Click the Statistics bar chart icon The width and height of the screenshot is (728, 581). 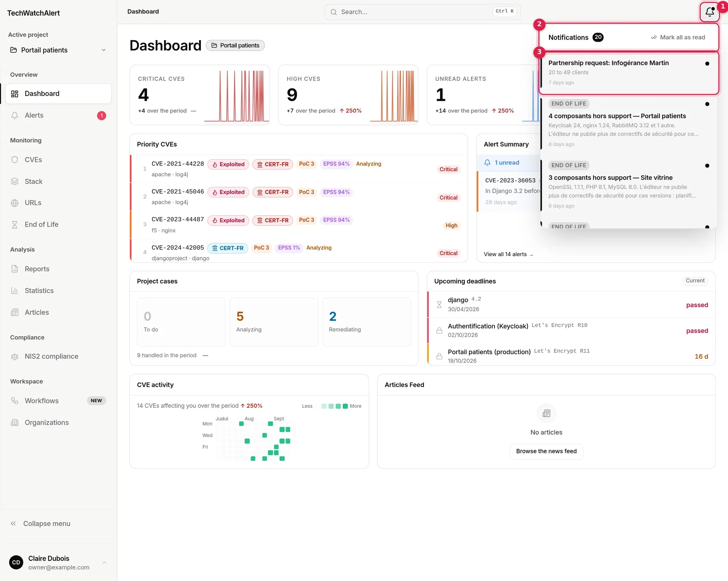[x=15, y=291]
